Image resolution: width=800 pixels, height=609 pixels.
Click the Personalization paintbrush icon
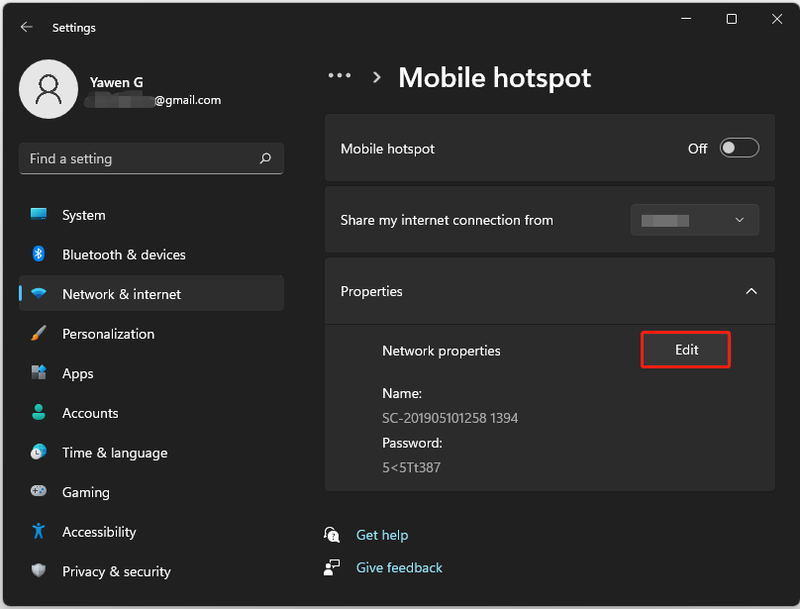coord(38,333)
